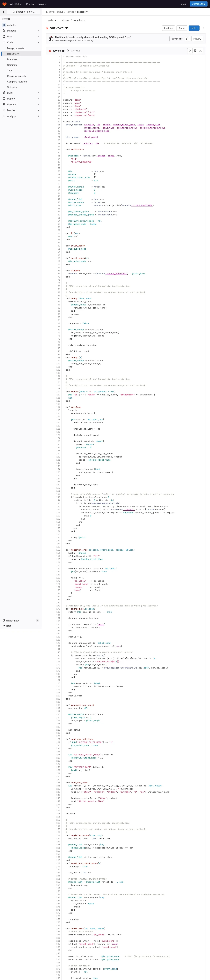Screen dimensions: 210x980
Task: Click the Find file button
Action: coord(168,28)
